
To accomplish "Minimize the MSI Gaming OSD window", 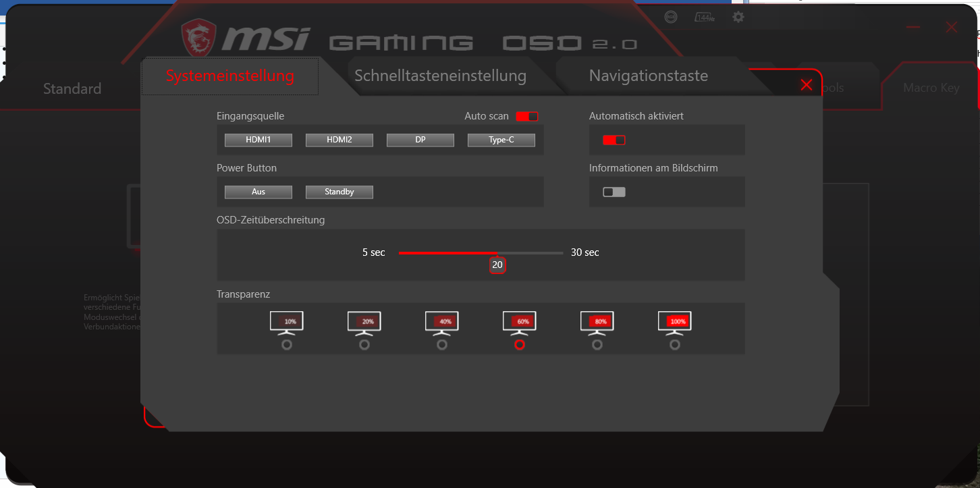I will 914,28.
